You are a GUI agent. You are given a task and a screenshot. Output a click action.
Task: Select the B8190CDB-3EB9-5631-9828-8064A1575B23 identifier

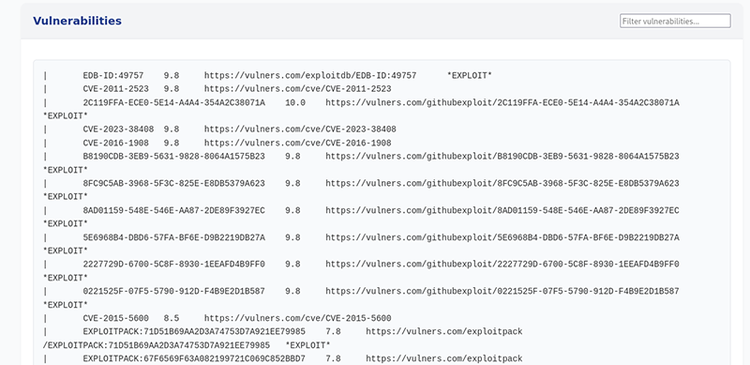174,156
